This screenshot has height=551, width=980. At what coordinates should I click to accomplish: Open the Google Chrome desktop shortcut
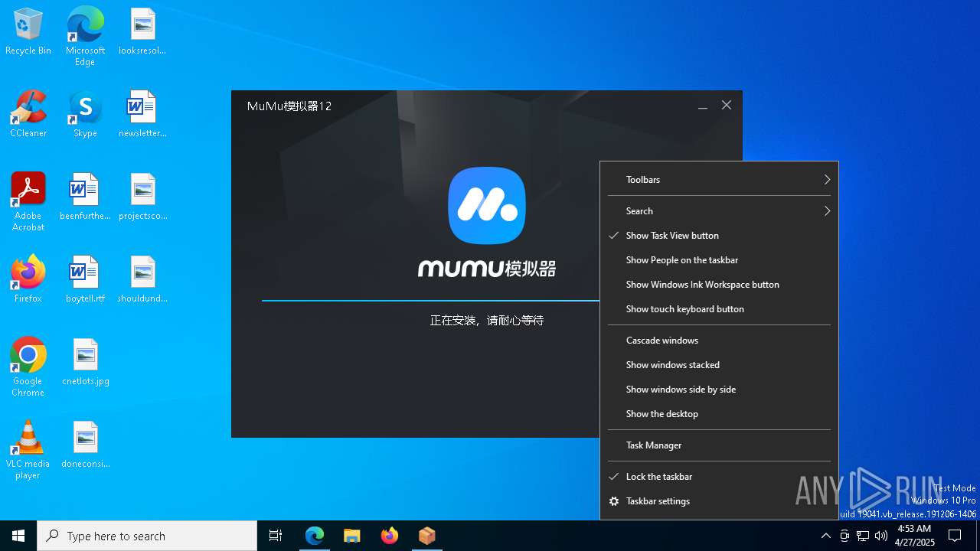click(28, 367)
